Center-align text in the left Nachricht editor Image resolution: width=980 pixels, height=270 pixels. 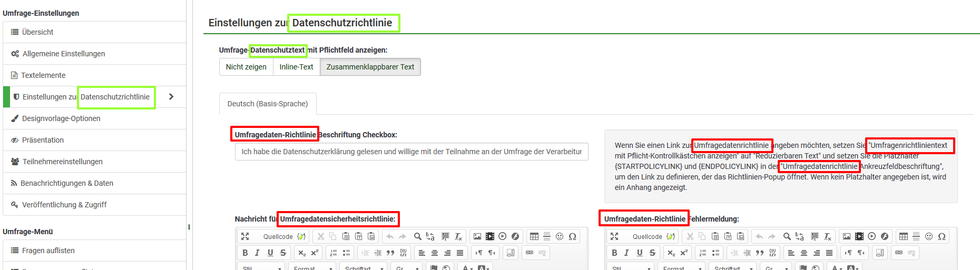click(435, 253)
